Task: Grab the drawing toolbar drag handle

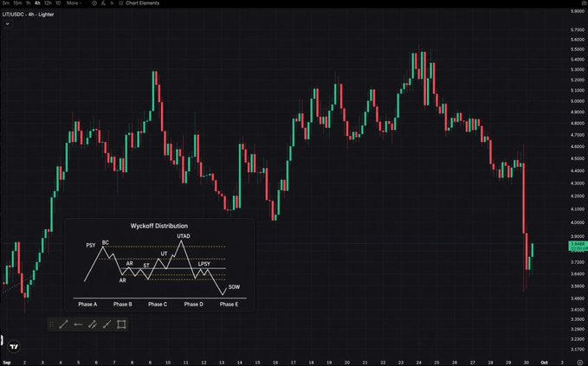Action: tap(52, 324)
